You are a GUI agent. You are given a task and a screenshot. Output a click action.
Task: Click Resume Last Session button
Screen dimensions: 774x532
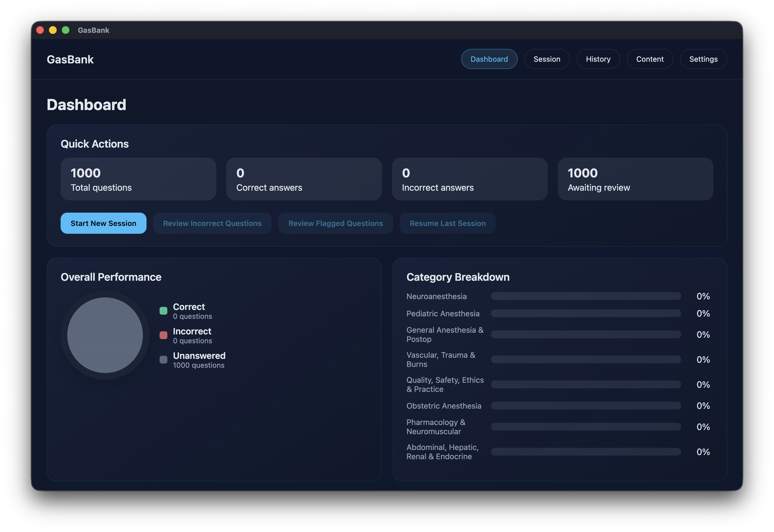pos(447,223)
